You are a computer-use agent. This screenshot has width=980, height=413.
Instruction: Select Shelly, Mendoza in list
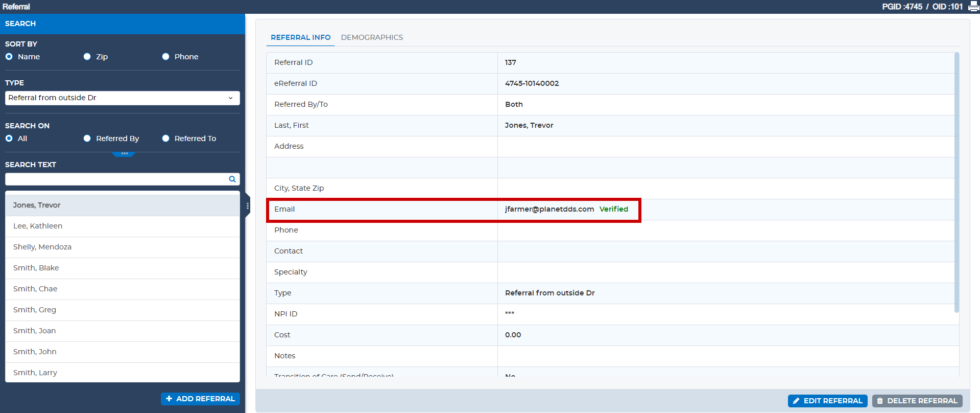123,247
